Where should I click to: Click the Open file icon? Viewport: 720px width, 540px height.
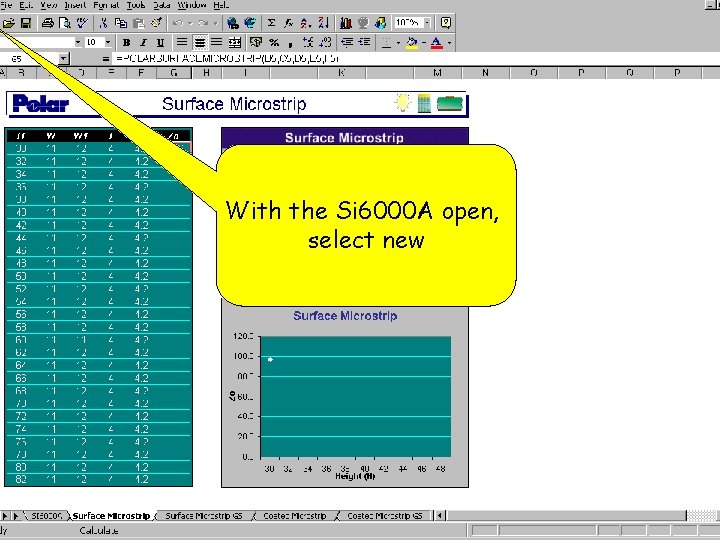(x=9, y=23)
